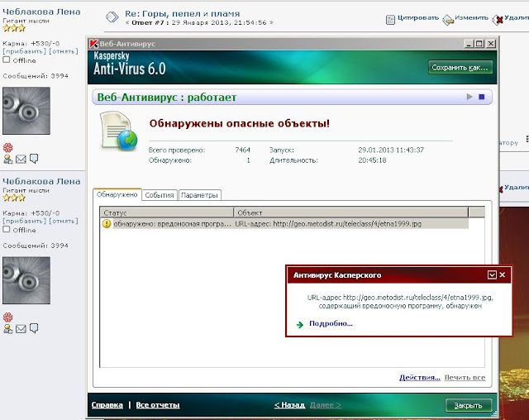Click the Изменить edit button
The image size is (529, 420).
(471, 17)
